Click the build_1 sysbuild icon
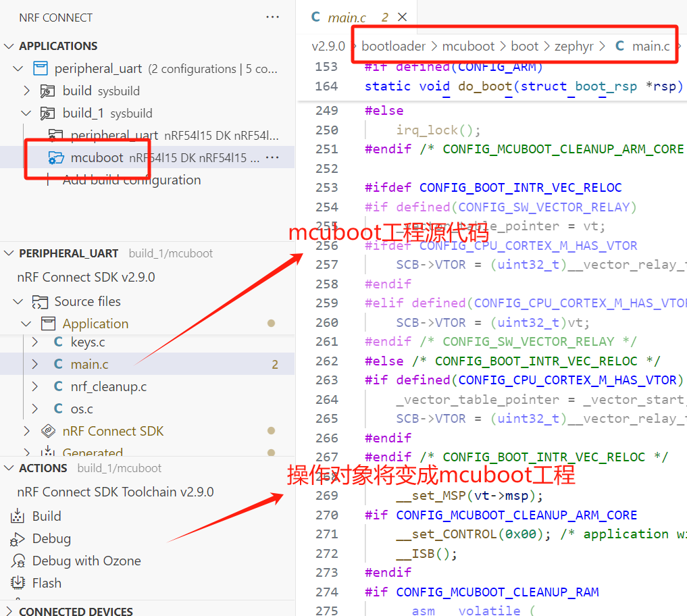The height and width of the screenshot is (616, 687). [47, 113]
